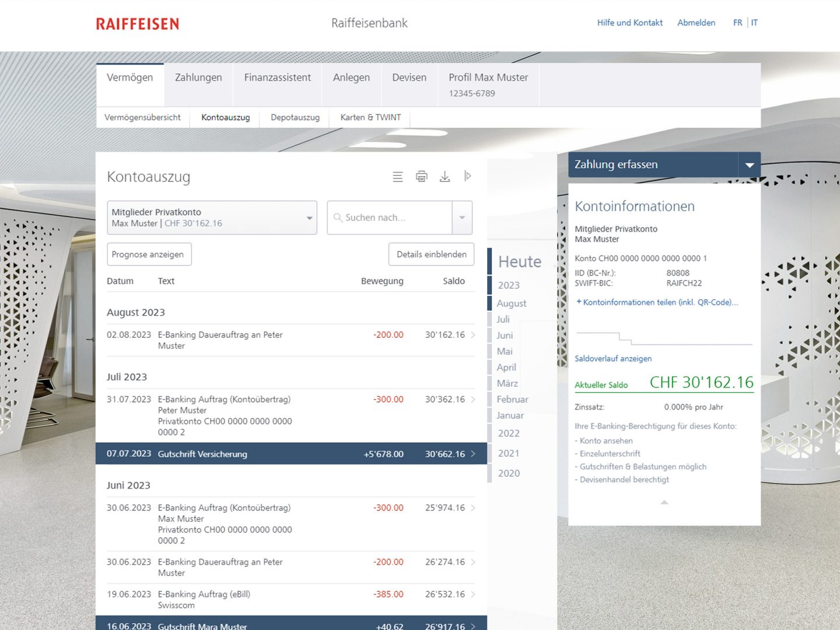
Task: Click the play-arrow icon beside download
Action: [467, 176]
